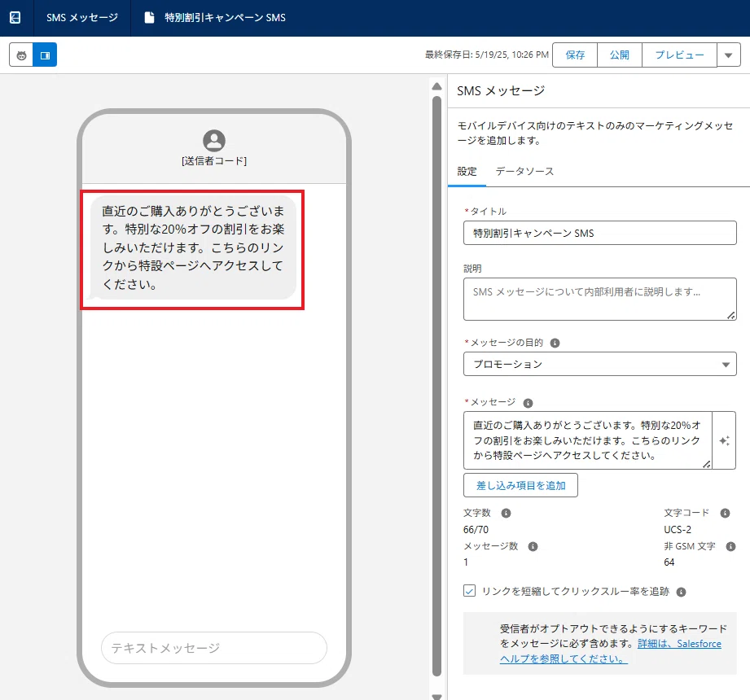
Task: Open the SMS メッセージ header tab
Action: click(x=81, y=18)
